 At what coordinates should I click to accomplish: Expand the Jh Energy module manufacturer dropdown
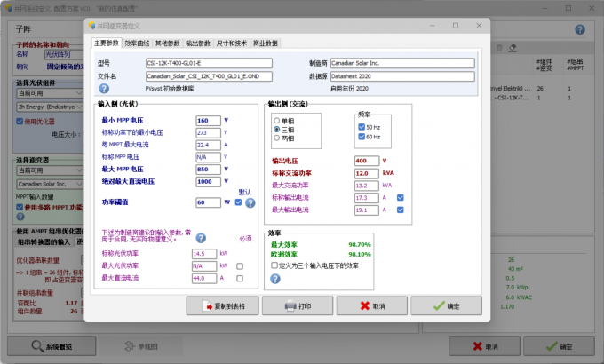pos(49,107)
